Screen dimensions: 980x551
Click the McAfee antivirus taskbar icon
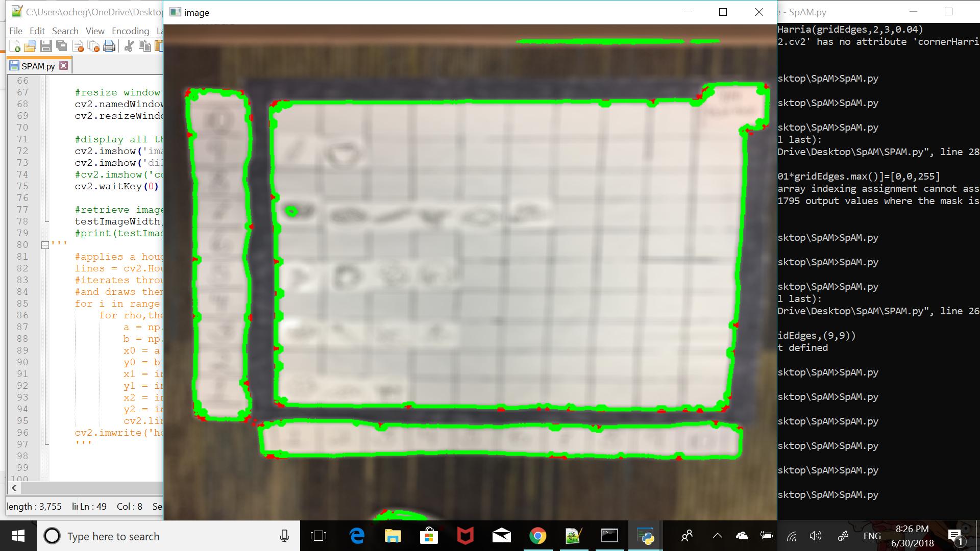pyautogui.click(x=464, y=536)
